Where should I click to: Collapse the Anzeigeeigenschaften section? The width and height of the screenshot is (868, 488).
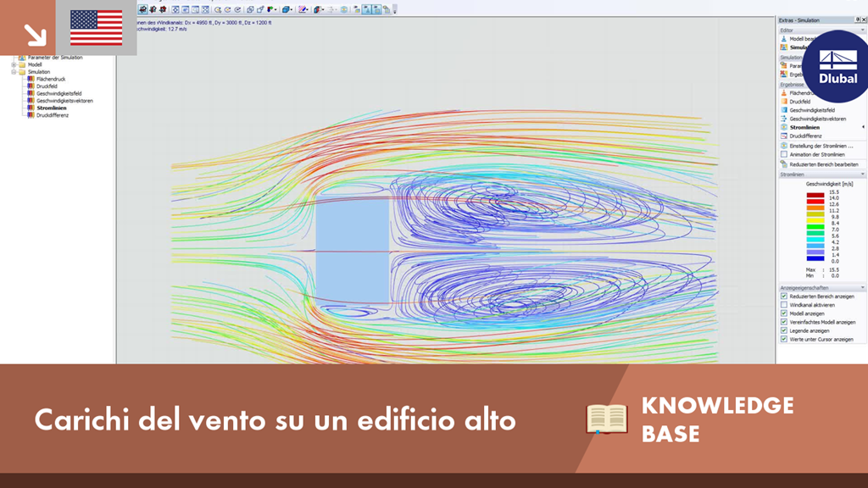pyautogui.click(x=862, y=287)
